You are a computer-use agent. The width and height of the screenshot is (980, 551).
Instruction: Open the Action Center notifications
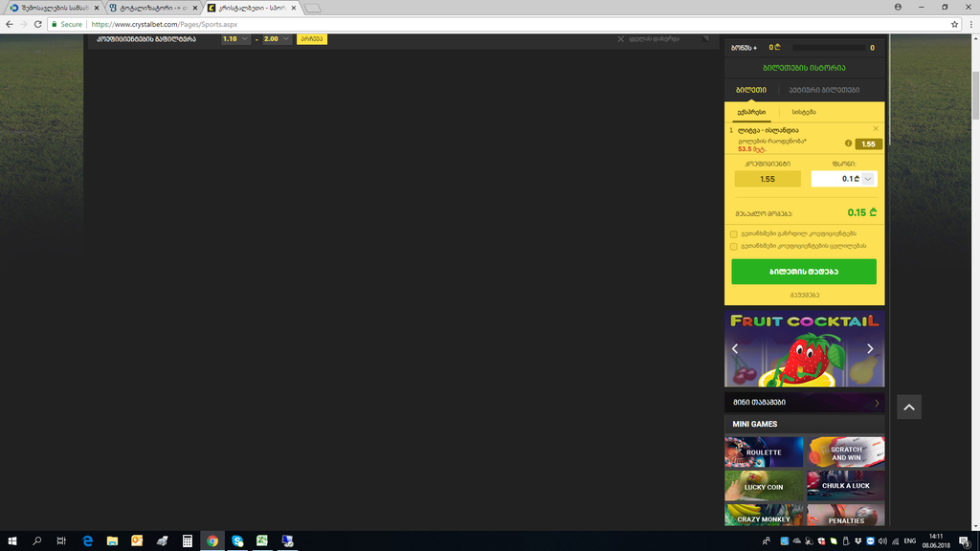click(965, 541)
